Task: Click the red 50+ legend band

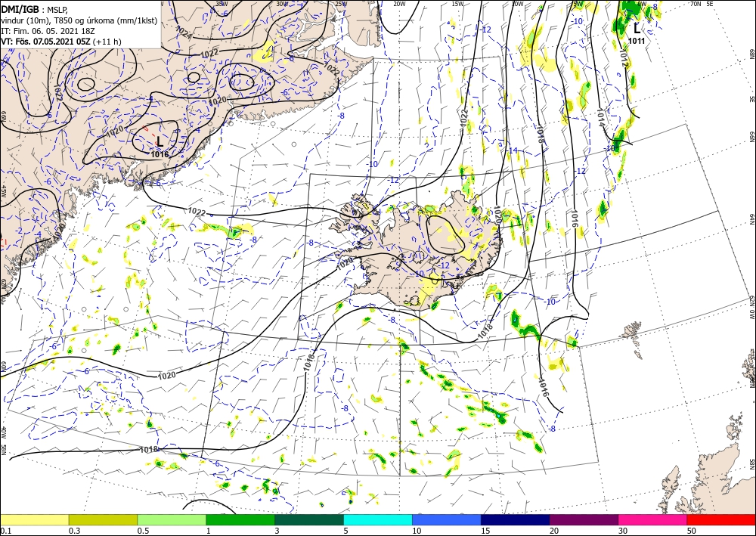Action: 721,519
